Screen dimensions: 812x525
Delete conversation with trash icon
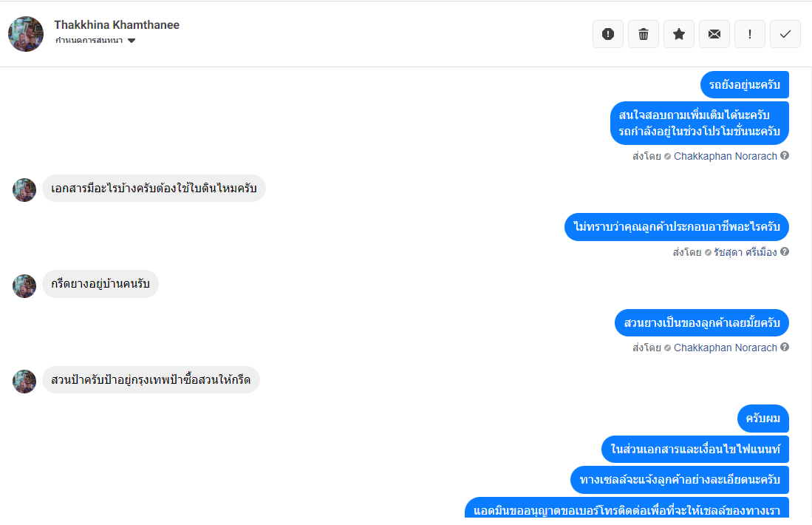[644, 34]
